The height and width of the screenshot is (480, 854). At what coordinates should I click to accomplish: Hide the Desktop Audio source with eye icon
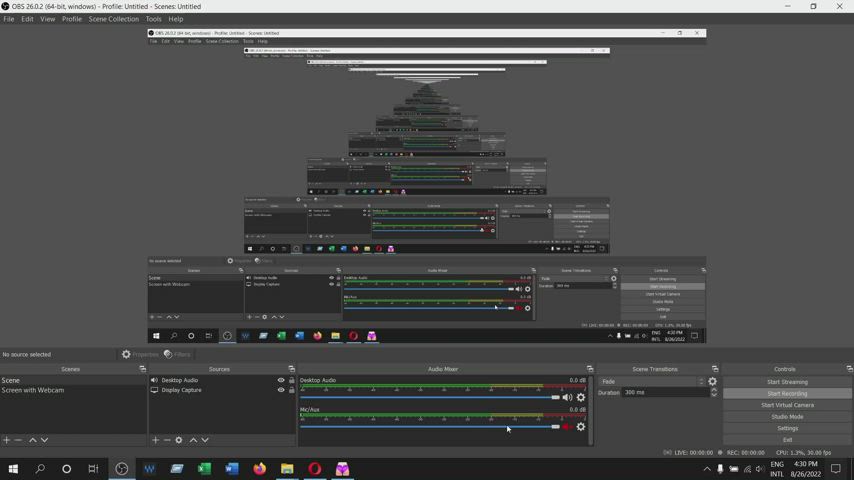click(x=281, y=380)
